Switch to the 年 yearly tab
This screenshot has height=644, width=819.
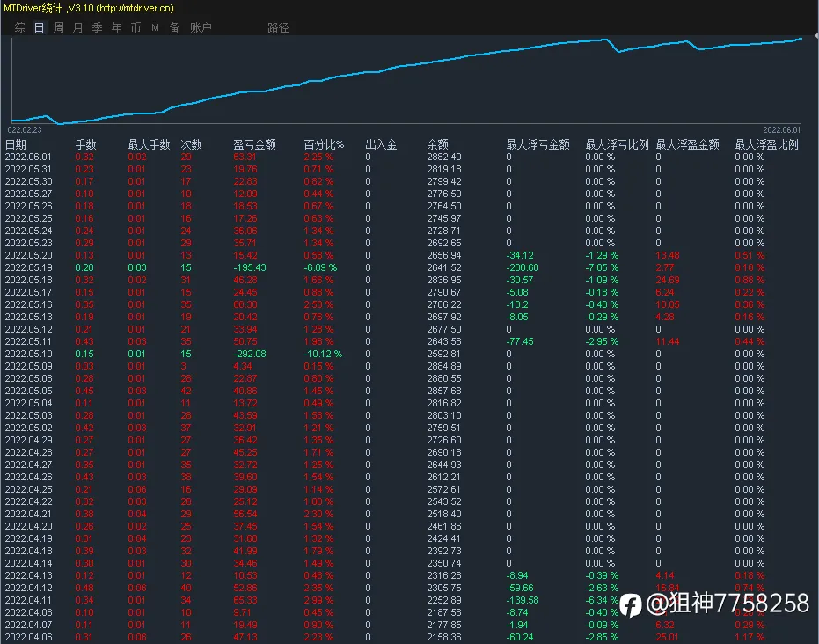116,27
